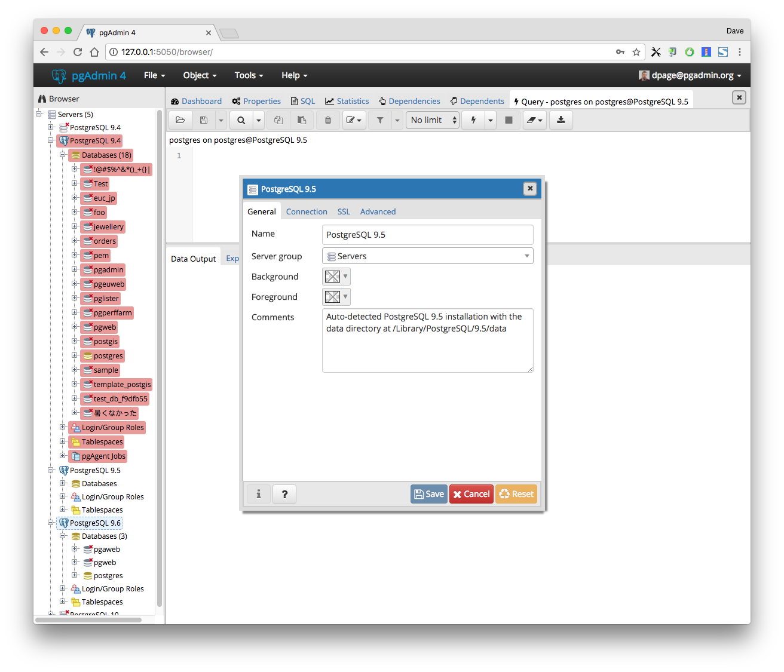Collapse the PostgreSQL 9.6 server node
The width and height of the screenshot is (784, 672).
[51, 523]
